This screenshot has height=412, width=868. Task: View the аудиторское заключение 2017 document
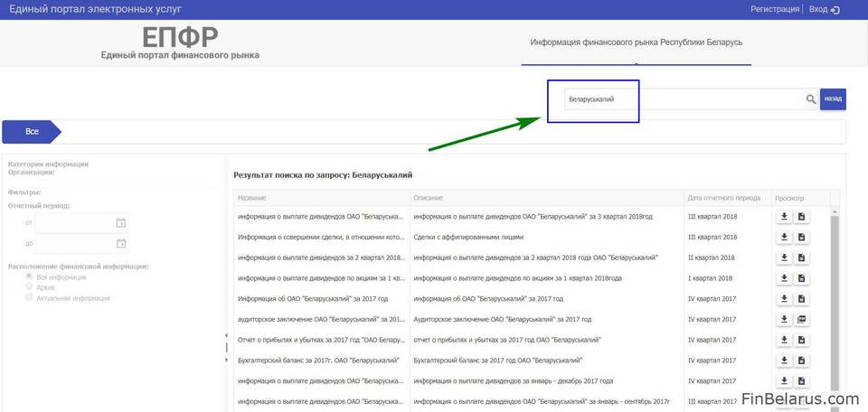[801, 319]
